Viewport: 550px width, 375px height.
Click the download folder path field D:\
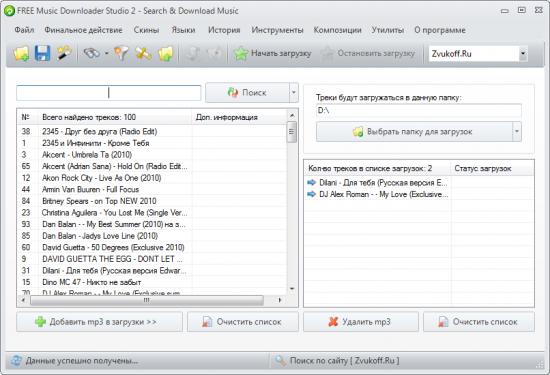[x=418, y=111]
